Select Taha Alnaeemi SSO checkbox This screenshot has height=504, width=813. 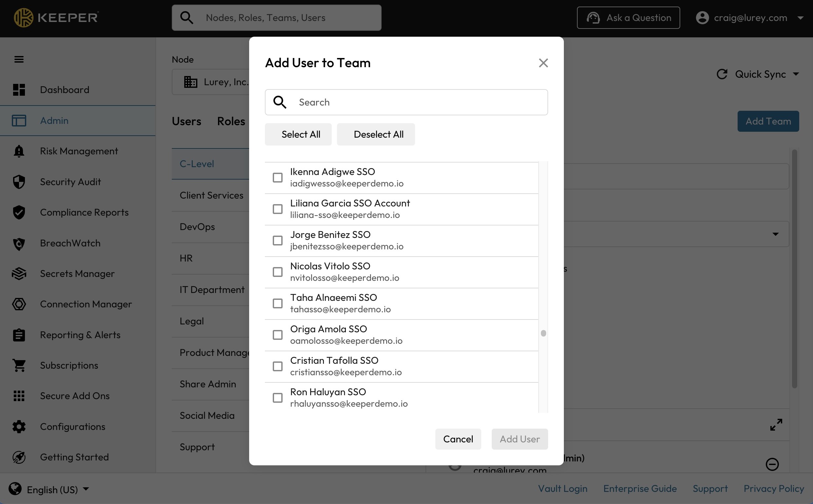(x=277, y=303)
